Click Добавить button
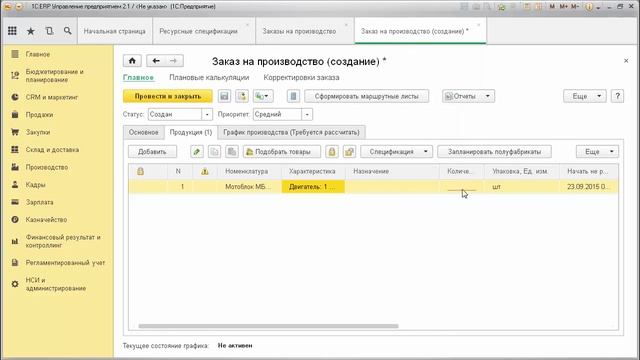640x360 pixels. tap(152, 152)
